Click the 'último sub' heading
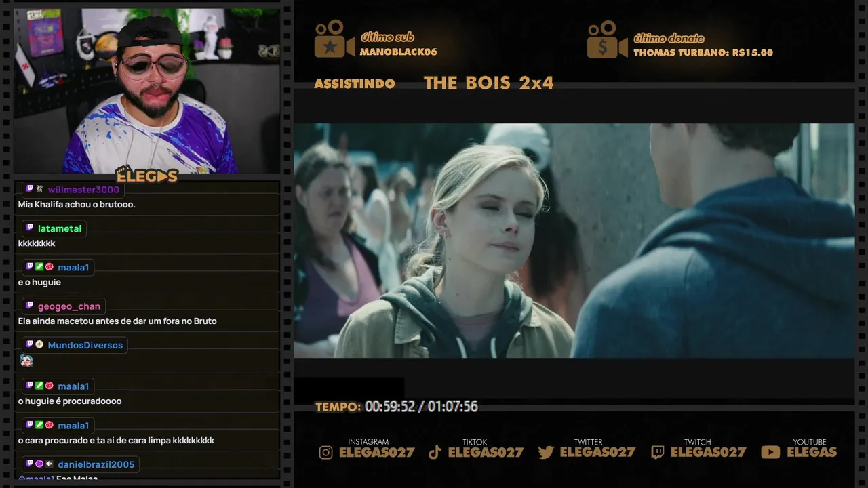 387,37
